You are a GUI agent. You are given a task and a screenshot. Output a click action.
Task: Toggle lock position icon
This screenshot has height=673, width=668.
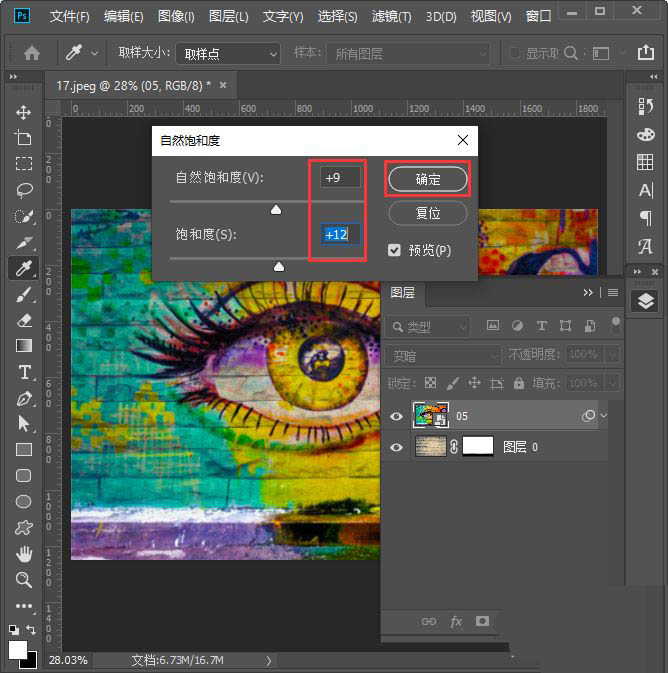point(474,382)
